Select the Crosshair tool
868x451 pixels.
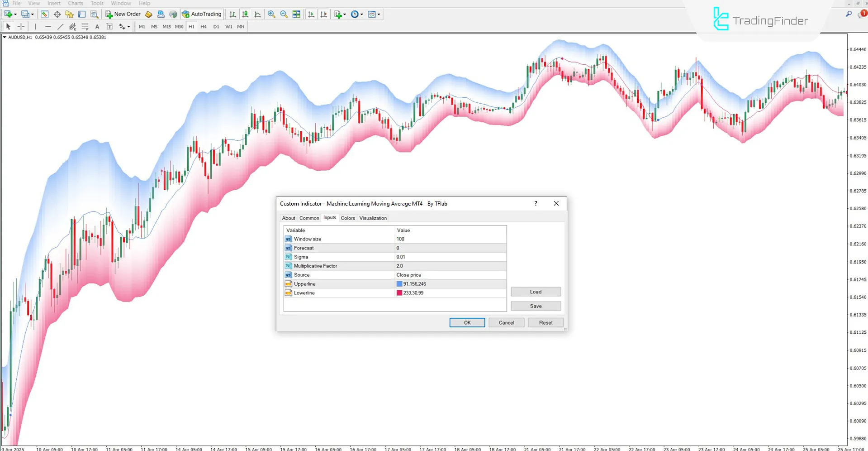click(21, 26)
